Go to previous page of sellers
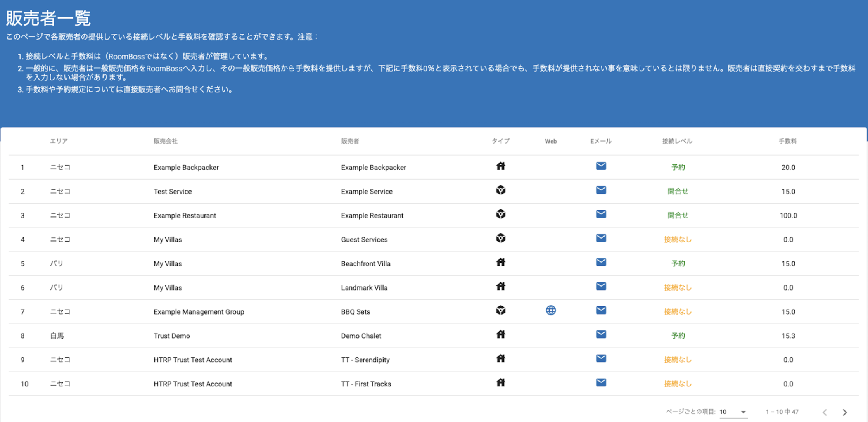This screenshot has height=422, width=868. pos(825,412)
